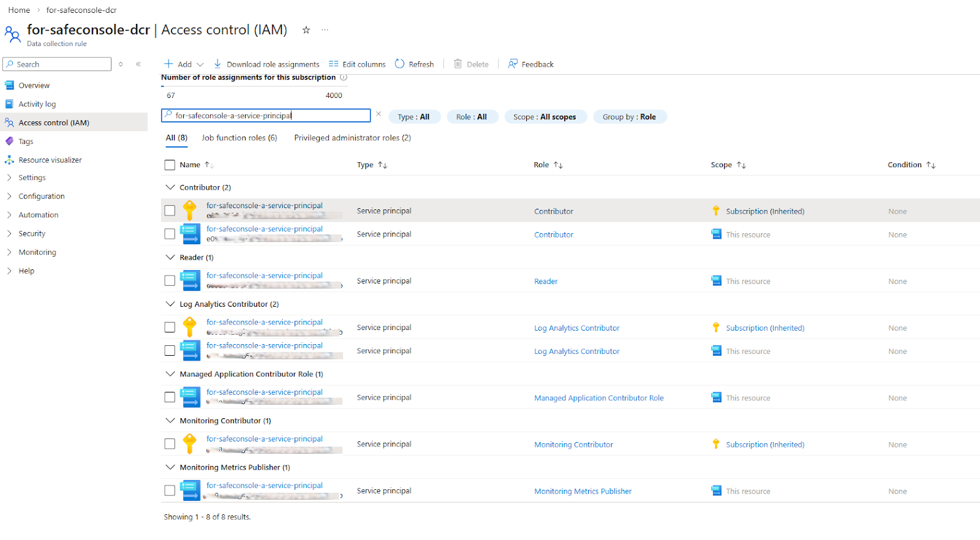Click the Tags icon in sidebar

point(9,141)
